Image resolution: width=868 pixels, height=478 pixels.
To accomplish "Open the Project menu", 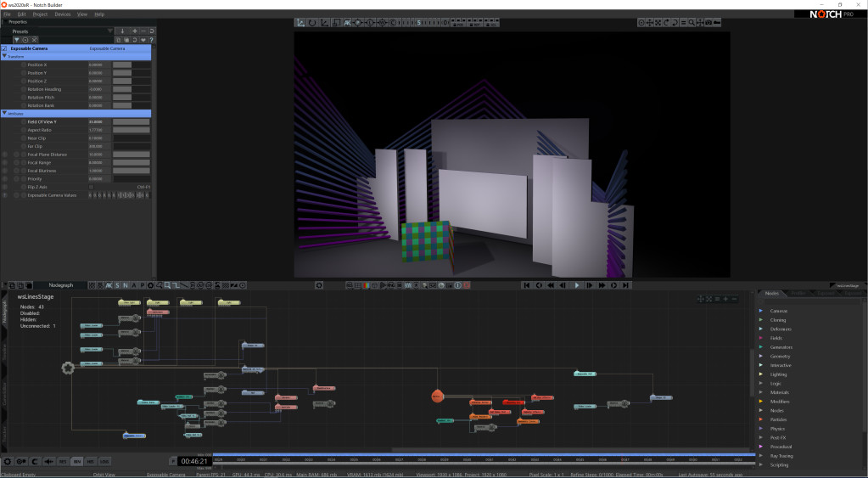I will pos(39,14).
